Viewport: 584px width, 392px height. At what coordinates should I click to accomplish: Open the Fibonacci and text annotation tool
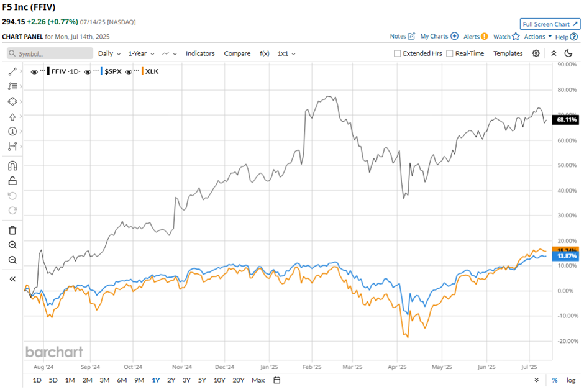12,86
